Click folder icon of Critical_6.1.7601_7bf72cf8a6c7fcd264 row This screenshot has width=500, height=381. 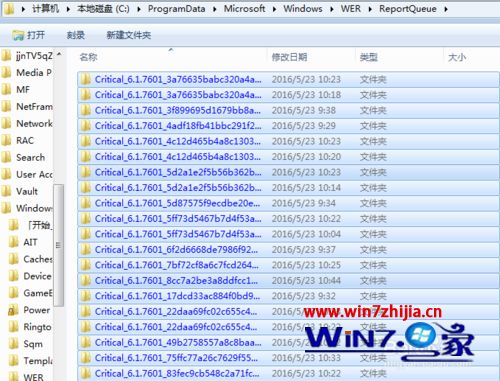[86, 265]
